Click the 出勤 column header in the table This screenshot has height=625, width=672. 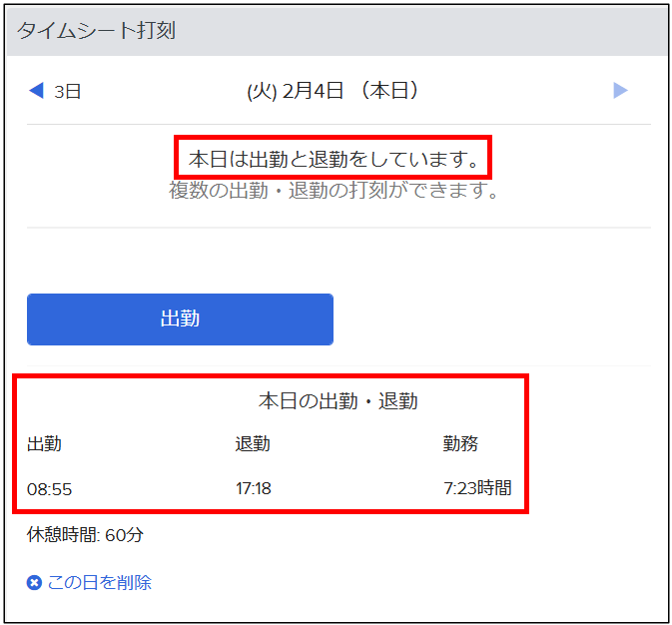pyautogui.click(x=44, y=444)
